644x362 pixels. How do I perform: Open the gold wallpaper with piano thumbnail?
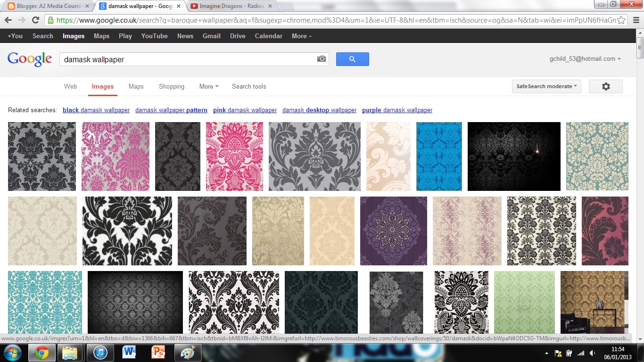(x=594, y=303)
